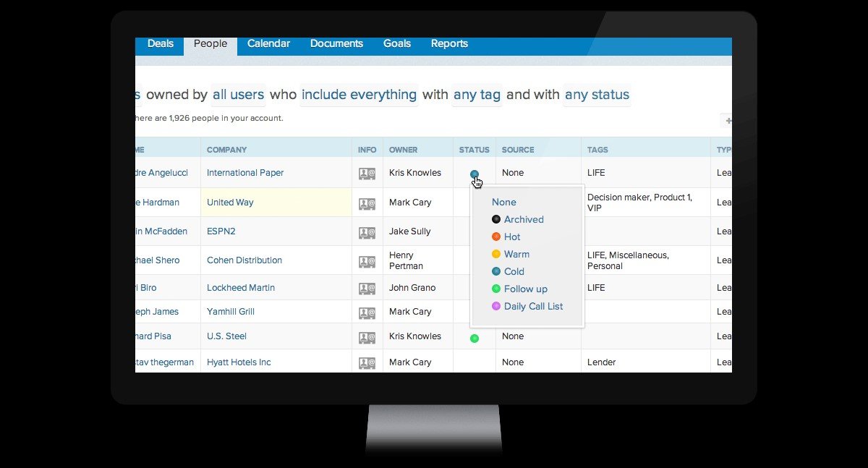Sort by the STATUS column header
The image size is (868, 468).
coord(474,150)
